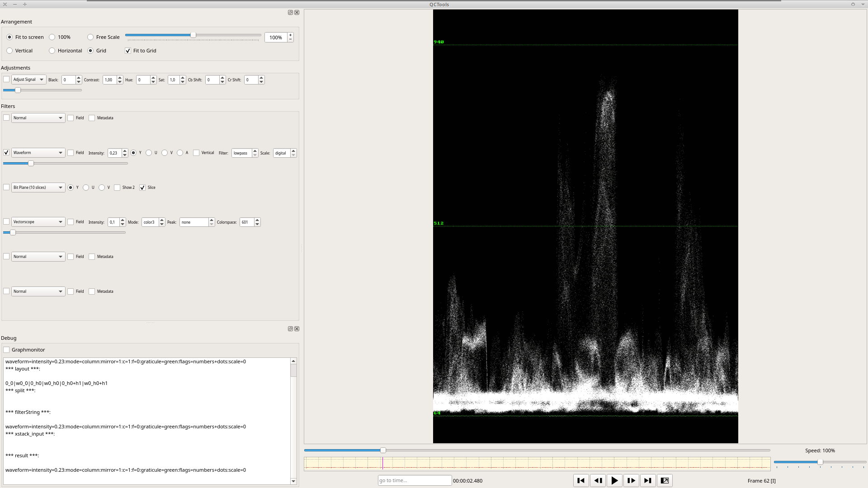The width and height of the screenshot is (868, 488).
Task: Float the Debug panel with its undock icon
Action: click(290, 329)
